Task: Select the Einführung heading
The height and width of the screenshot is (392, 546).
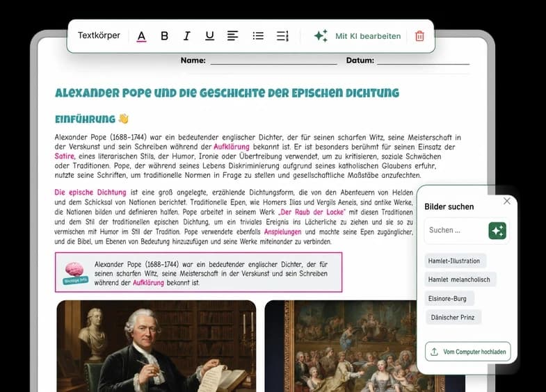Action: pyautogui.click(x=85, y=120)
